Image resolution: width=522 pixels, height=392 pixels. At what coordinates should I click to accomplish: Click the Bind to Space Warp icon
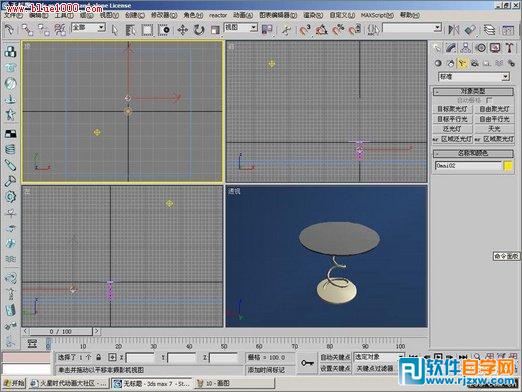click(60, 30)
